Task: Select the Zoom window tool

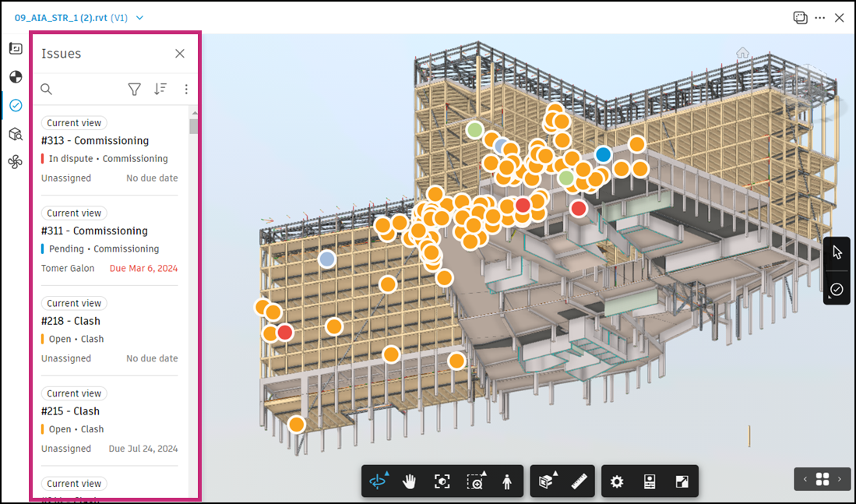Action: pyautogui.click(x=475, y=481)
